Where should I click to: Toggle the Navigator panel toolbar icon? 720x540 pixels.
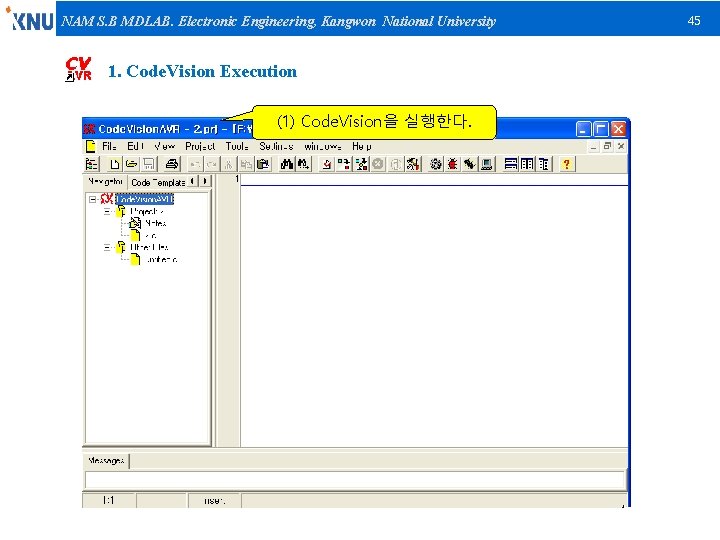pyautogui.click(x=92, y=164)
